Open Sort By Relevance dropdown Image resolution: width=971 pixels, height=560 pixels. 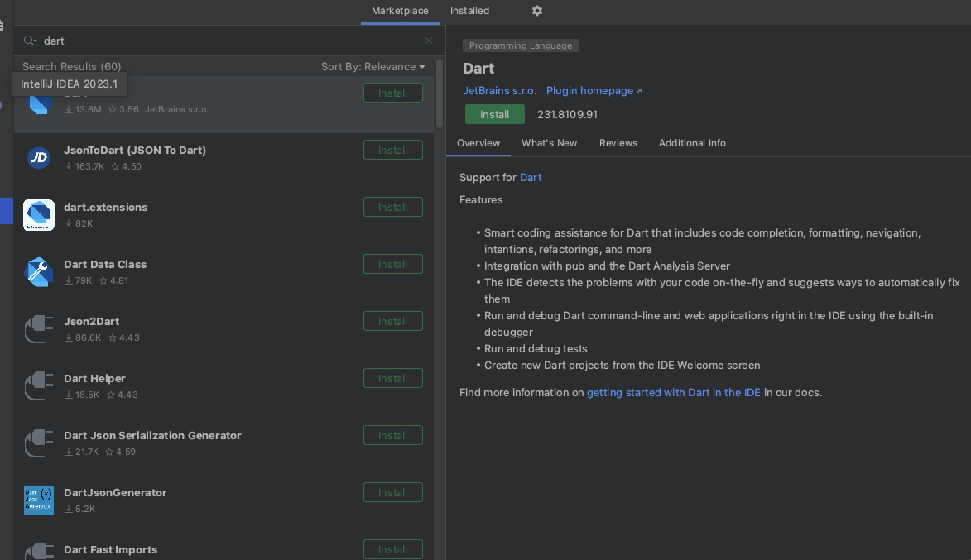point(373,67)
